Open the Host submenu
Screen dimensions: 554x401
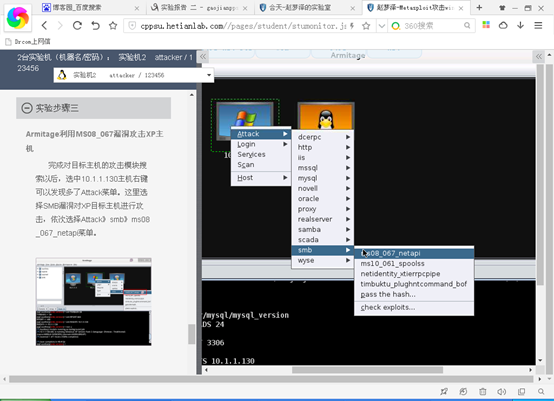click(x=261, y=178)
